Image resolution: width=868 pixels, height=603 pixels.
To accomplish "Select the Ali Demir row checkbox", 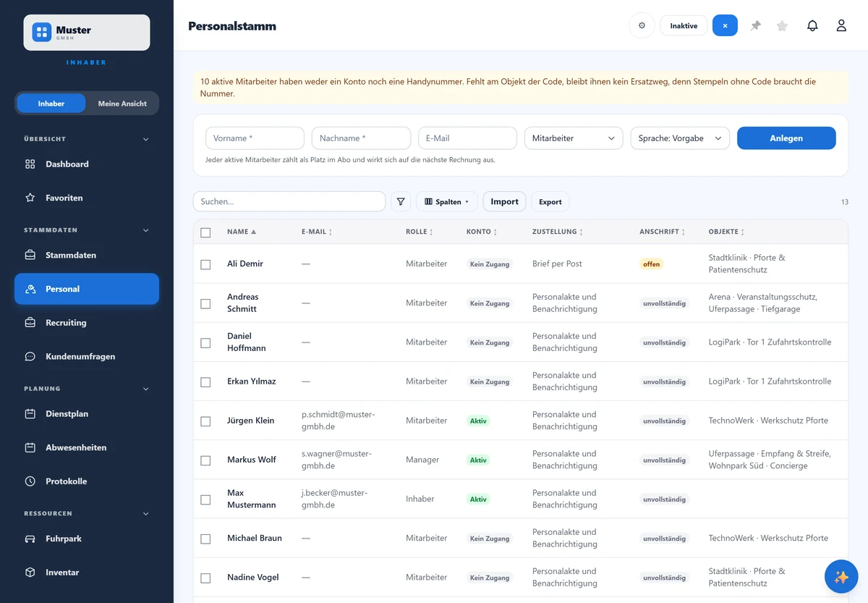I will pyautogui.click(x=205, y=264).
